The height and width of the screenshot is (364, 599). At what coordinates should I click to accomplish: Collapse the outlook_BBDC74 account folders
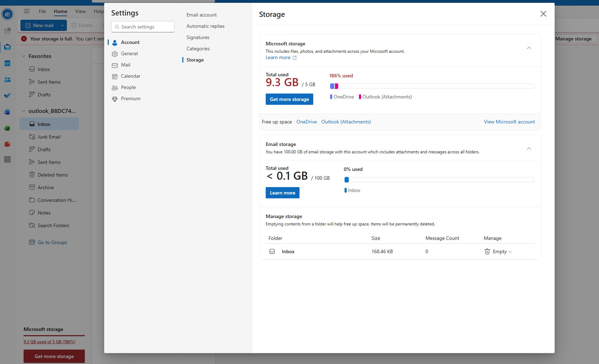coord(24,111)
